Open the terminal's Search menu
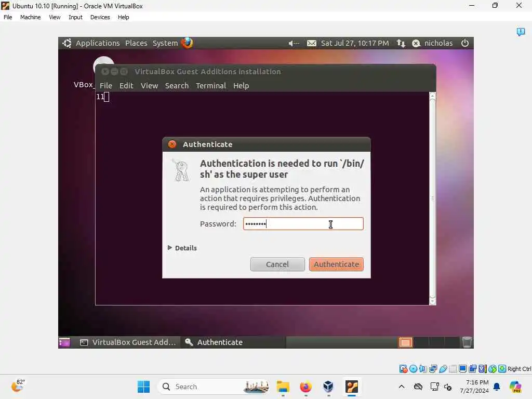 coord(177,86)
